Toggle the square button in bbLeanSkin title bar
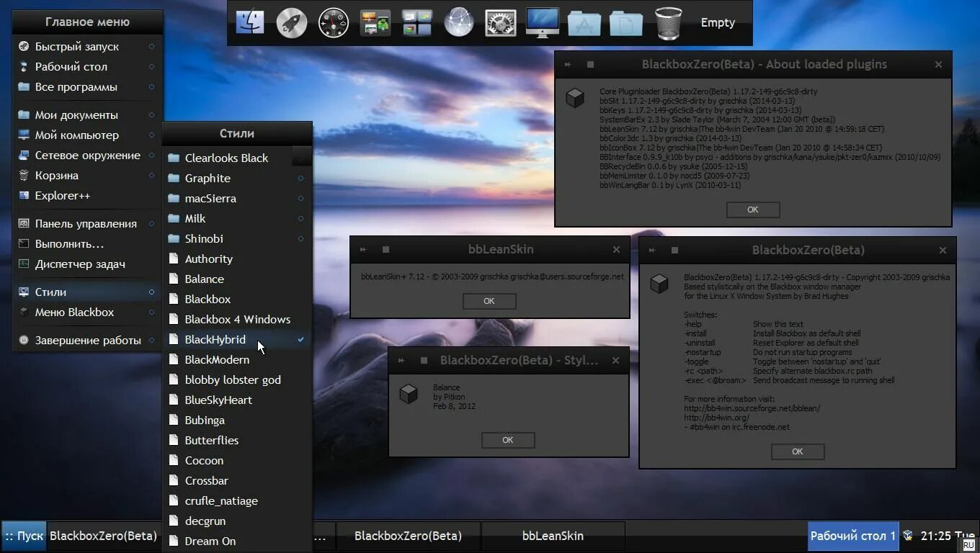This screenshot has height=553, width=980. [386, 249]
